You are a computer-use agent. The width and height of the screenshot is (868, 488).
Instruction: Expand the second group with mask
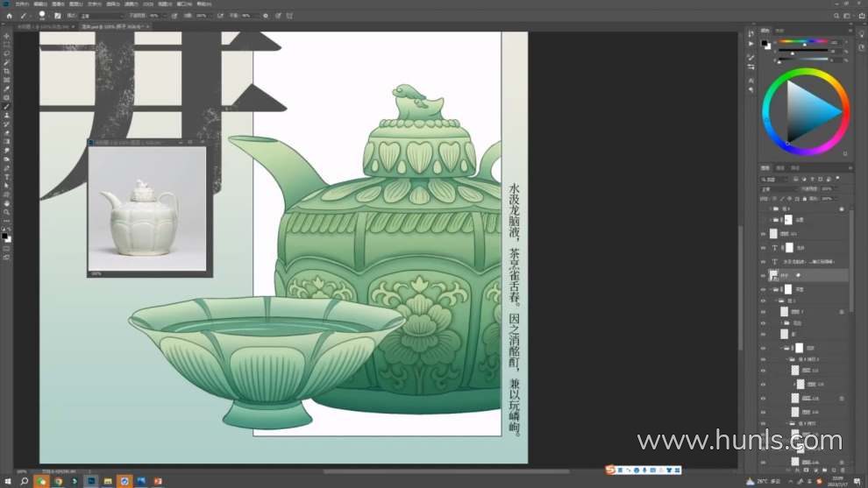[x=770, y=220]
